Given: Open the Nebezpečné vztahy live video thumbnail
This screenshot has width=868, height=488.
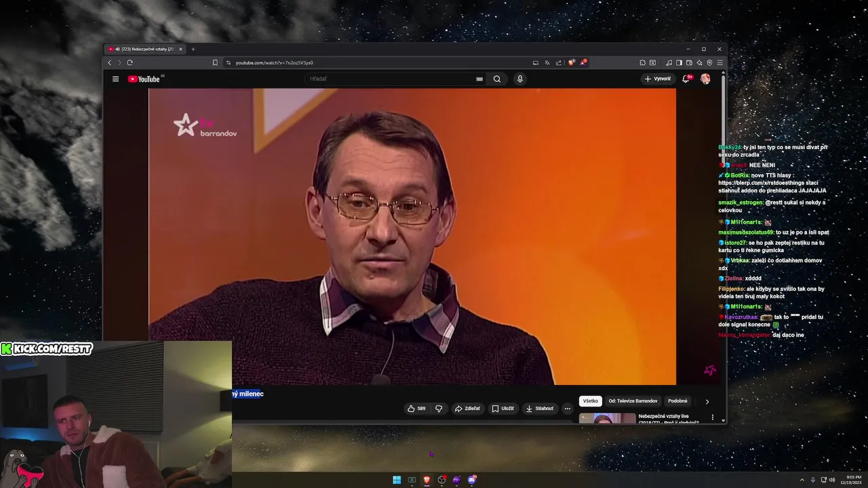Looking at the screenshot, I should click(x=608, y=418).
